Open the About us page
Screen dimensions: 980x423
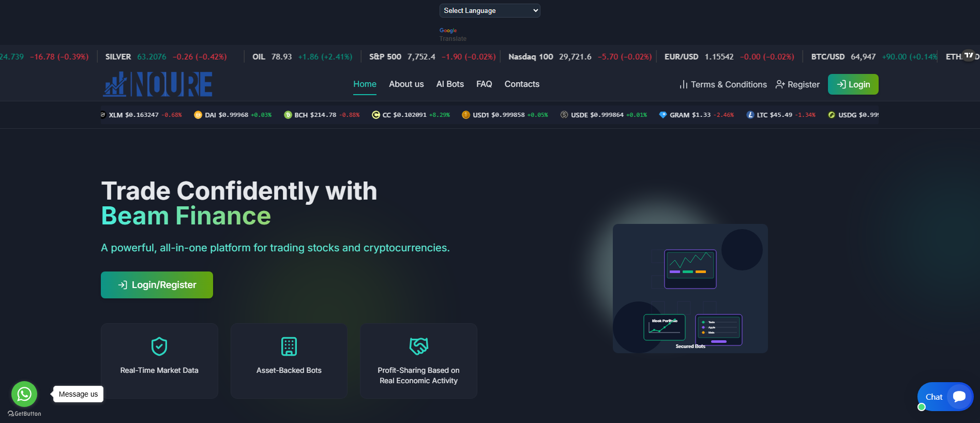coord(406,84)
